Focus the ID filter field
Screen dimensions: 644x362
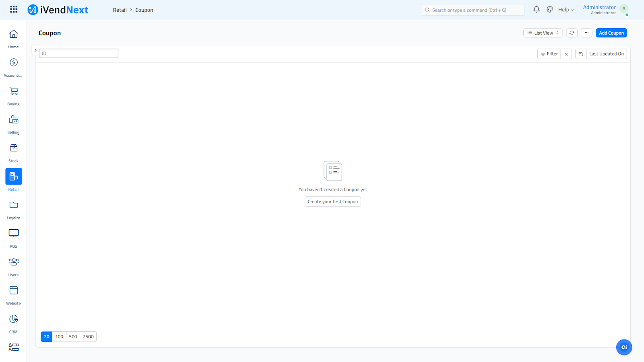coord(78,53)
